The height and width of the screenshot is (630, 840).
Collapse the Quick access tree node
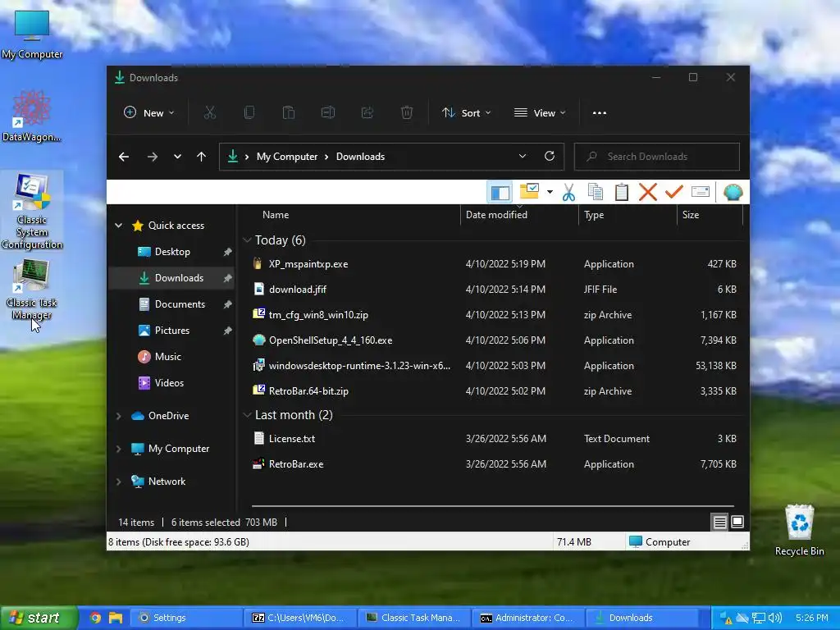click(x=118, y=226)
